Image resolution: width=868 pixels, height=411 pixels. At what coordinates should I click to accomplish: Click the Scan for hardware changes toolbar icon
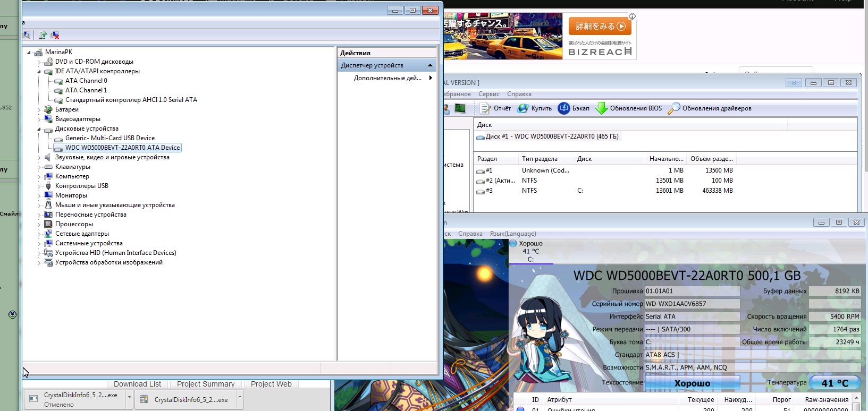[x=26, y=35]
